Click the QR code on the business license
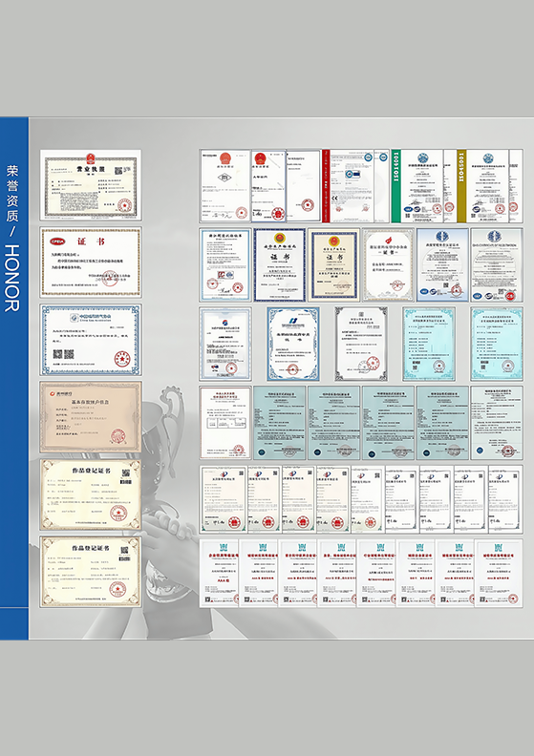This screenshot has width=534, height=756. [x=127, y=170]
